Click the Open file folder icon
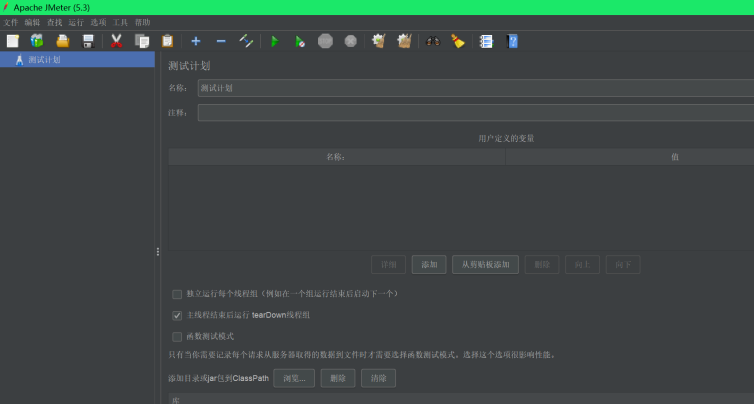Image resolution: width=754 pixels, height=405 pixels. 63,41
